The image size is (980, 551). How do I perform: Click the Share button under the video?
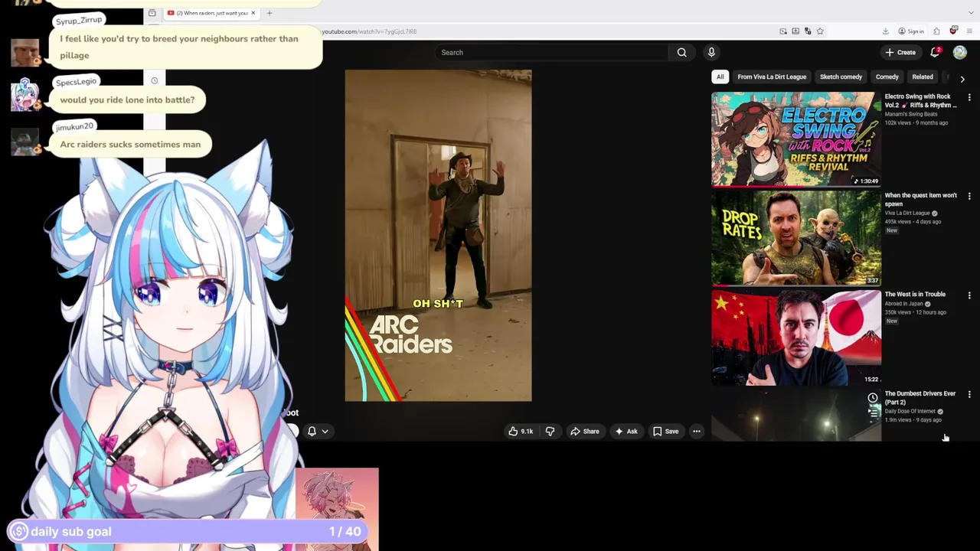[584, 432]
